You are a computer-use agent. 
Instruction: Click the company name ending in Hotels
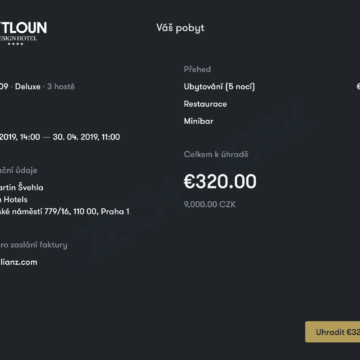point(14,200)
